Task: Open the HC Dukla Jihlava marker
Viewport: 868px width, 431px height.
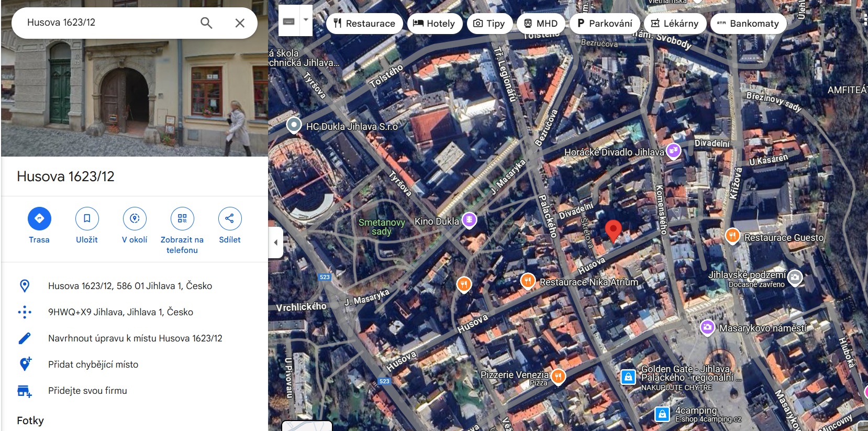Action: point(294,125)
